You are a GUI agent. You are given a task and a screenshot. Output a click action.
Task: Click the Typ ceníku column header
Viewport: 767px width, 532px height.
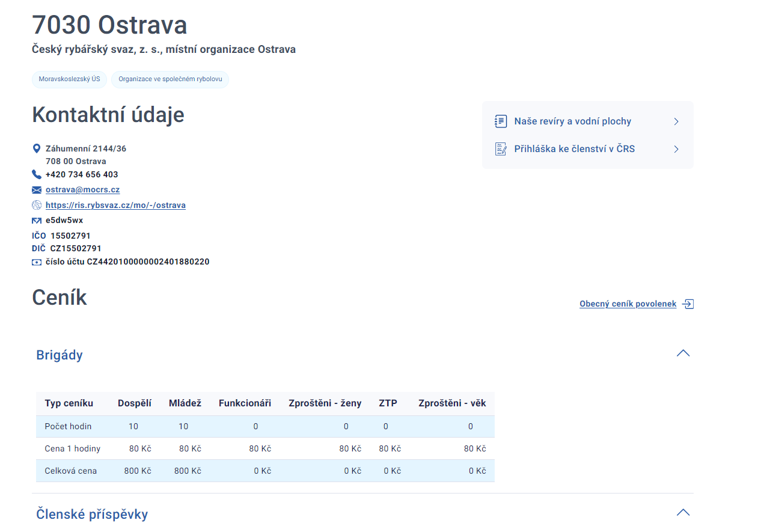[69, 403]
